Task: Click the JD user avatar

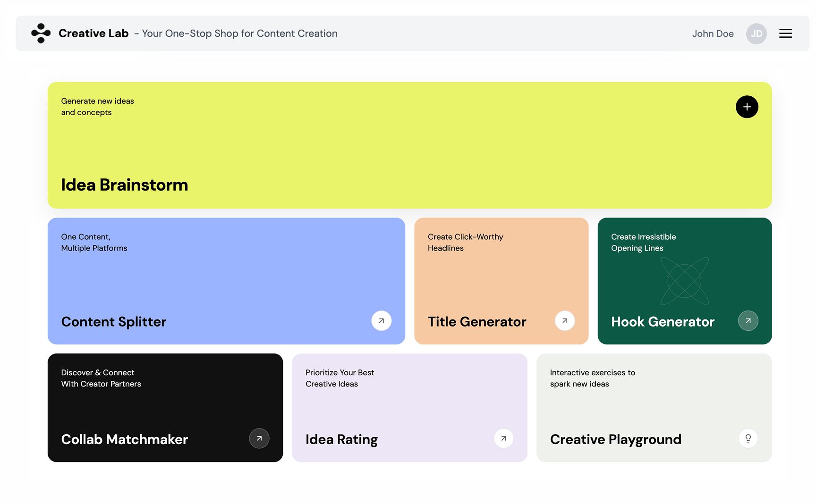Action: (x=756, y=34)
